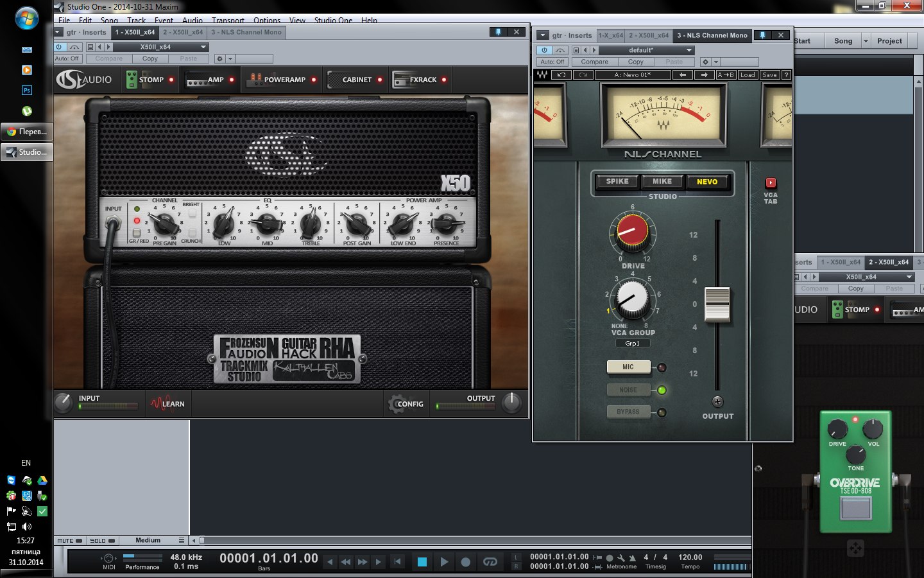Select NEVO studio mode
Viewport: 924px width, 578px height.
pos(707,182)
